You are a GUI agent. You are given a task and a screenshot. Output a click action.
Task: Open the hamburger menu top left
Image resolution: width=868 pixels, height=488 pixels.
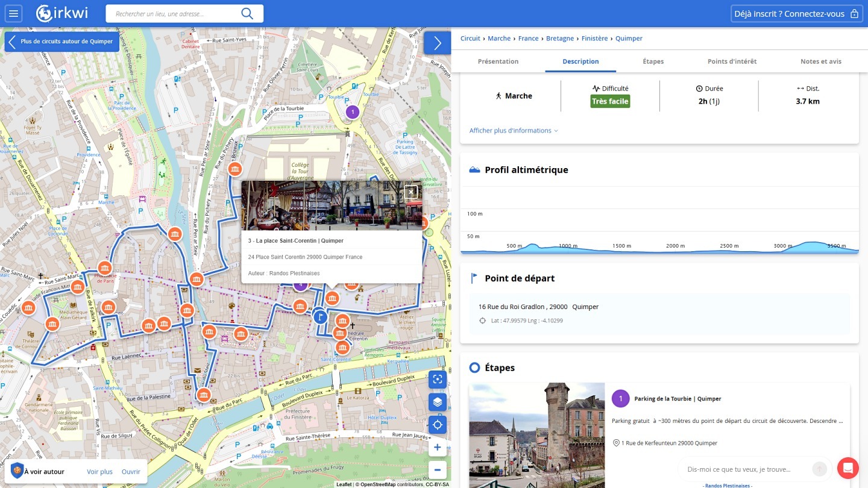[x=13, y=13]
